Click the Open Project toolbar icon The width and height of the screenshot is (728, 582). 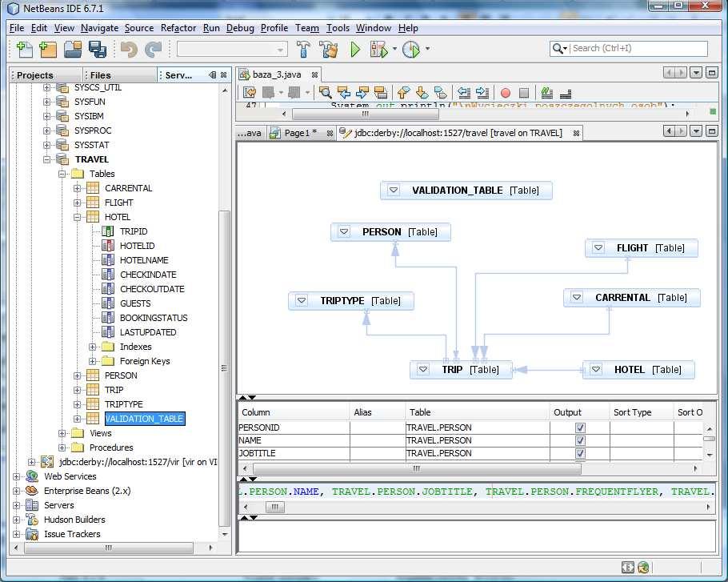pyautogui.click(x=73, y=50)
